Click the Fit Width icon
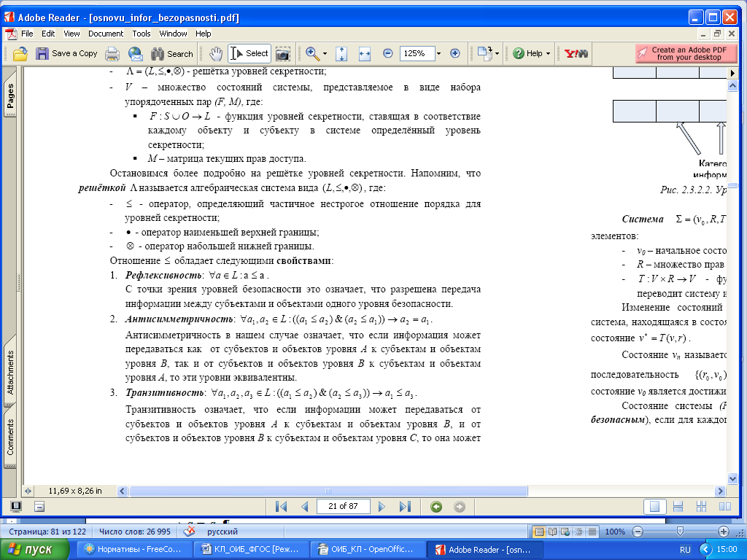Image resolution: width=747 pixels, height=560 pixels. [365, 54]
